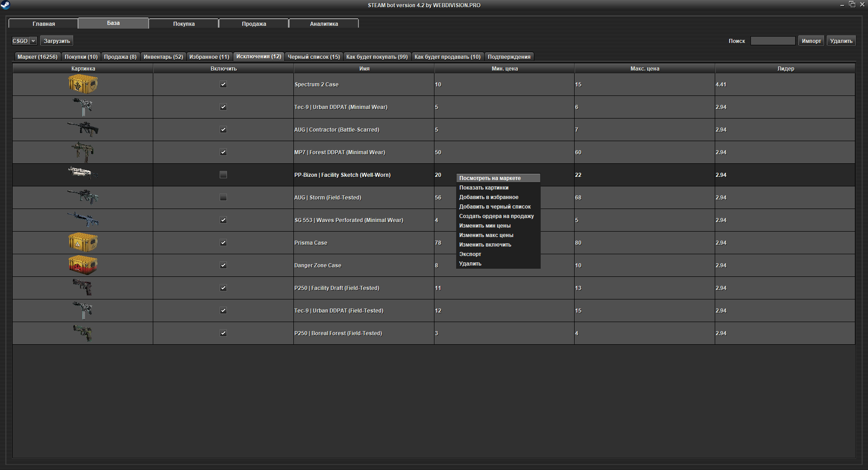Image resolution: width=868 pixels, height=470 pixels.
Task: Sort by the Мин. цена column header
Action: (504, 69)
